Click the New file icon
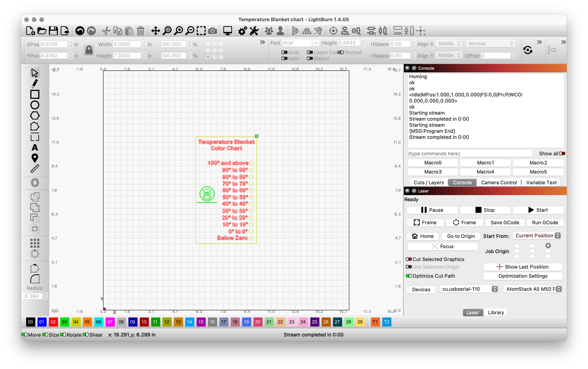This screenshot has height=369, width=588. point(30,31)
